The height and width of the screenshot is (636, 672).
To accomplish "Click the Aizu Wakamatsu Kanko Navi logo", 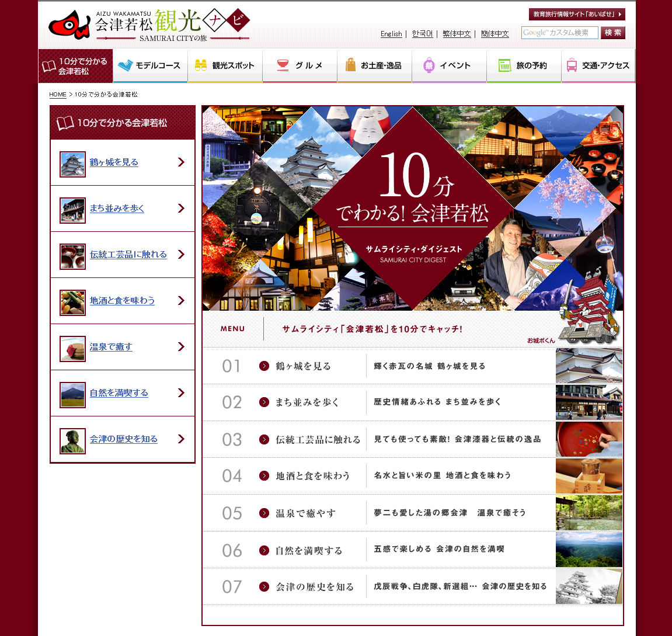I will click(149, 25).
